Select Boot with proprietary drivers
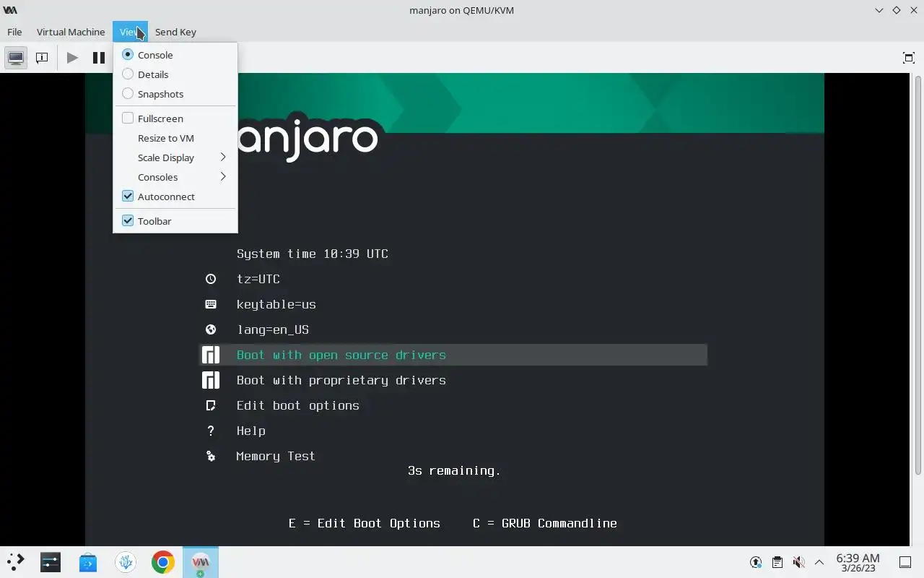 coord(341,380)
